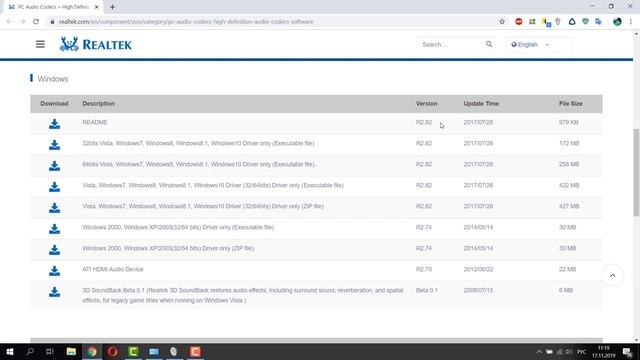
Task: Click the 427 MB file size
Action: click(569, 206)
